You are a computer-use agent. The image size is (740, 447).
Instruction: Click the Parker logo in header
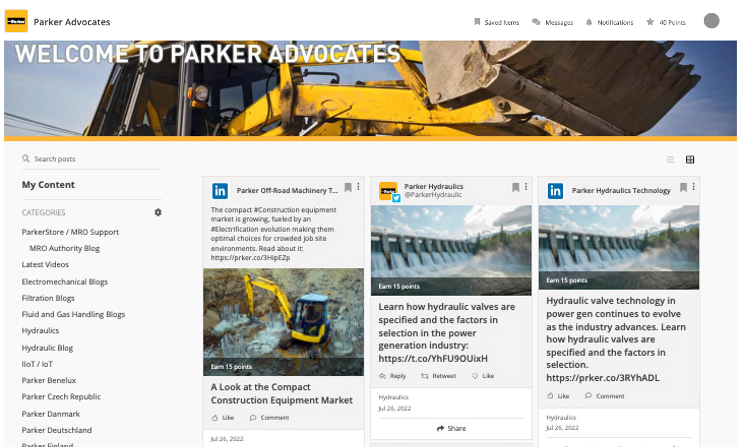(x=16, y=21)
